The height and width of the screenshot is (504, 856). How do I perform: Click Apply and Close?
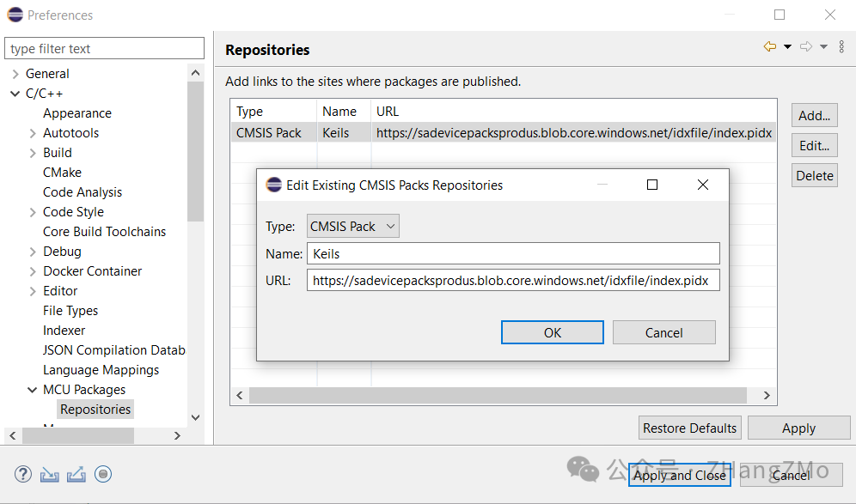pos(680,475)
